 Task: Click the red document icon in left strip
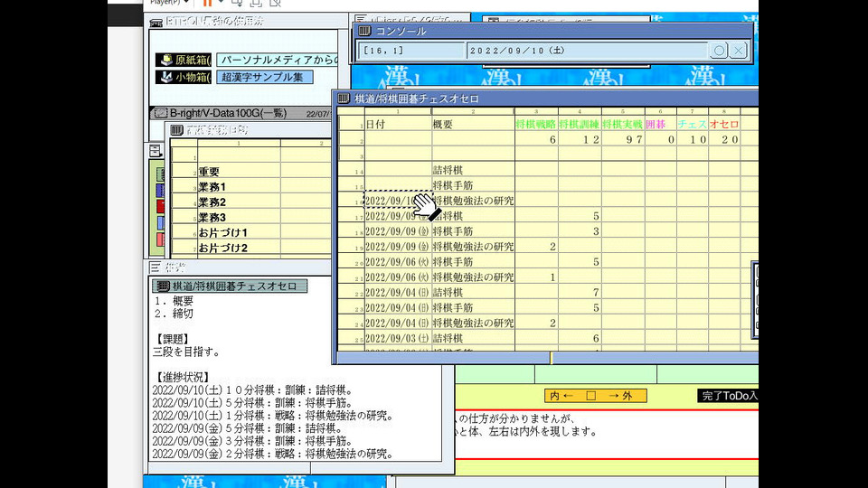tap(160, 206)
